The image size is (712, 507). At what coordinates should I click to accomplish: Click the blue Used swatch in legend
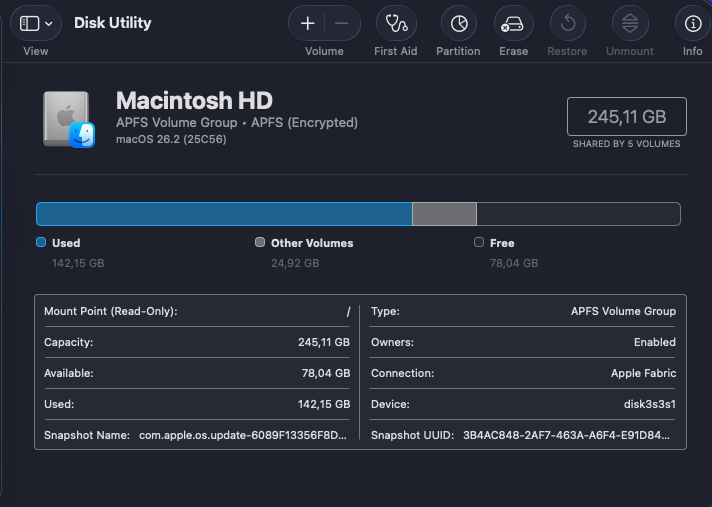coord(41,242)
